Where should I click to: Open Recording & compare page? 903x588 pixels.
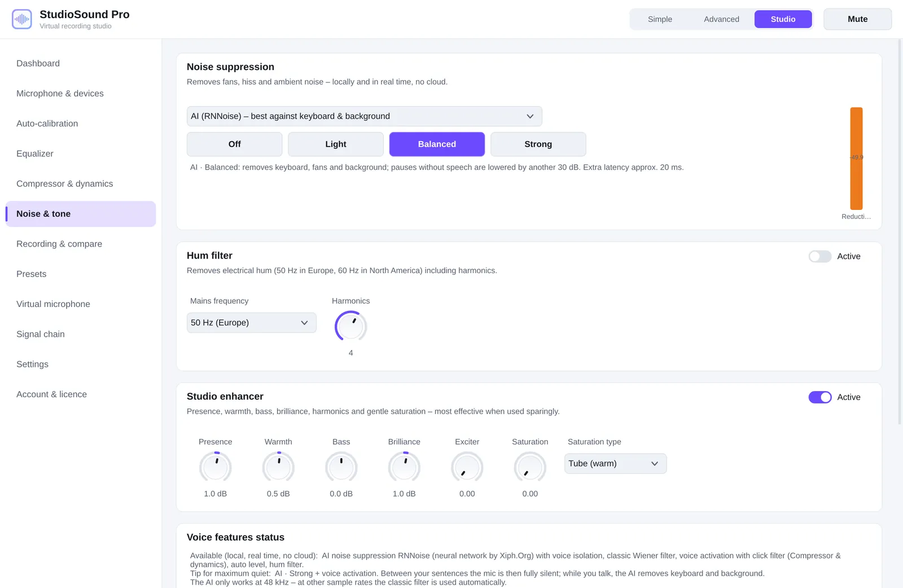click(81, 244)
